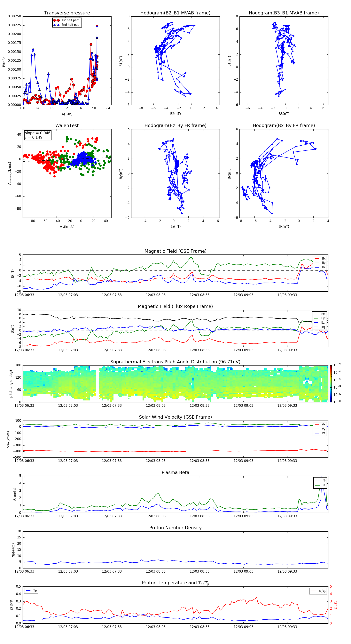
Task: Click 'Solar Wind Velocity (GSE Frame)' title
Action: pos(175,417)
